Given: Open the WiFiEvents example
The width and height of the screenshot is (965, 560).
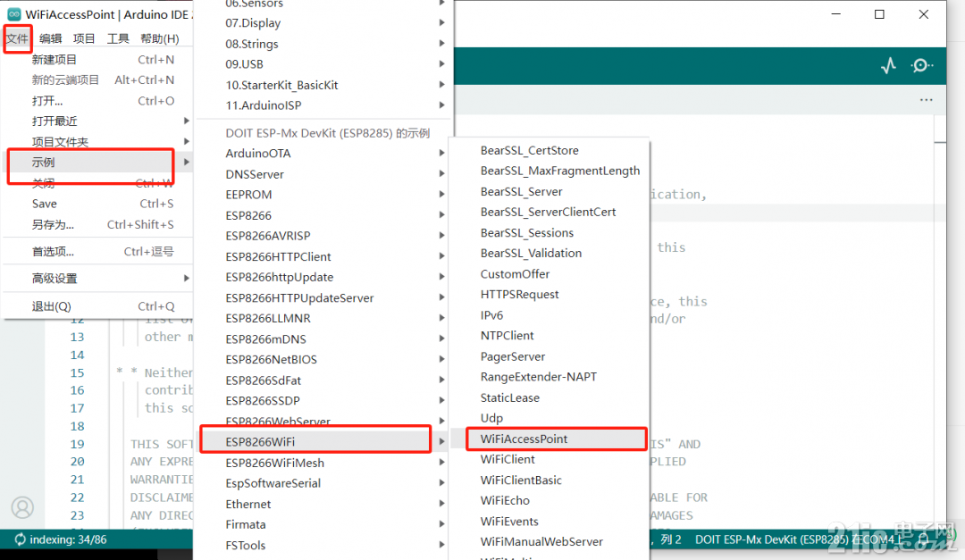Looking at the screenshot, I should coord(549,522).
